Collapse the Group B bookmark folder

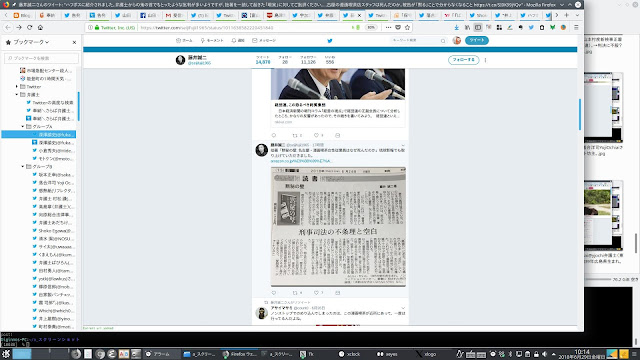tap(23, 167)
